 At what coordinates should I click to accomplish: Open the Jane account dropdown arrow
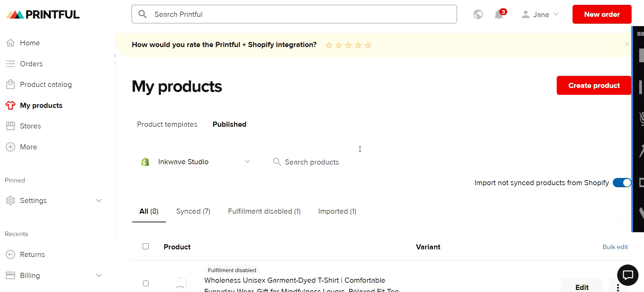556,14
